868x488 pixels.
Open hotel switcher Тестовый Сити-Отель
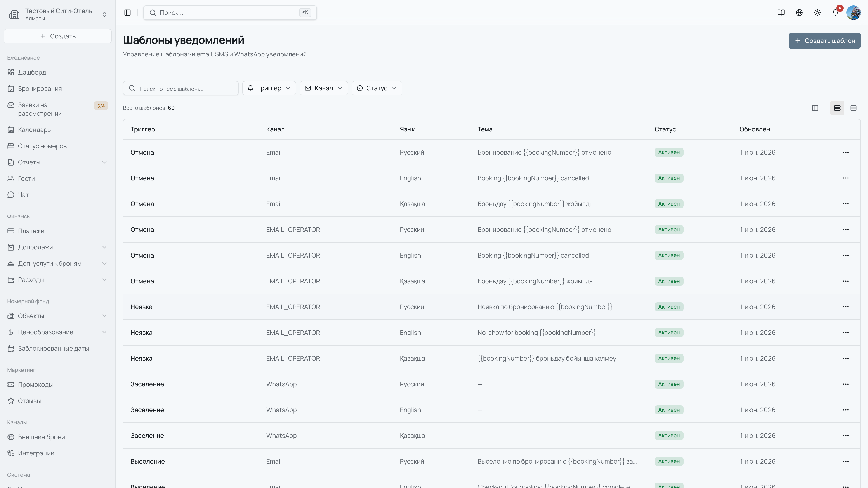[x=58, y=14]
